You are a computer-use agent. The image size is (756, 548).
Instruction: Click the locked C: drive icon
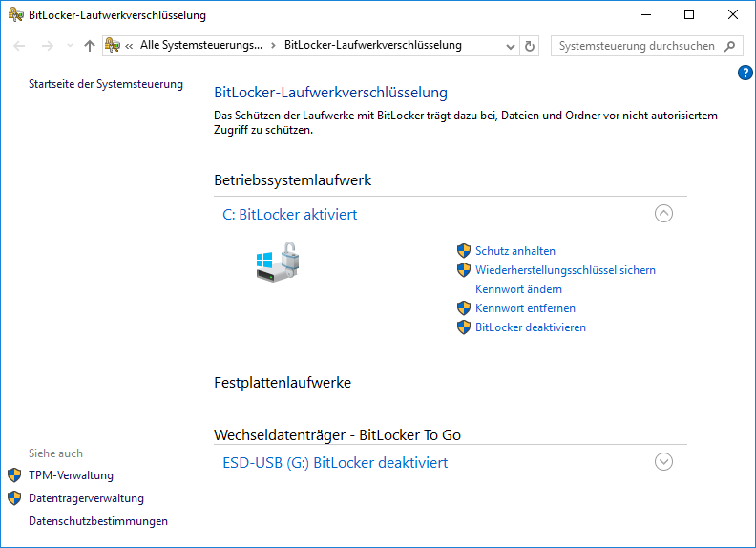tap(278, 262)
